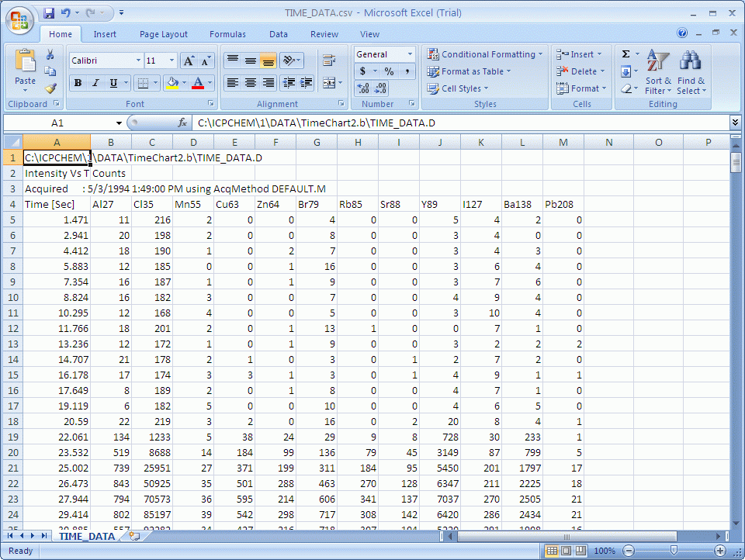Toggle middle vertical alignment
Image resolution: width=745 pixels, height=560 pixels.
[251, 60]
